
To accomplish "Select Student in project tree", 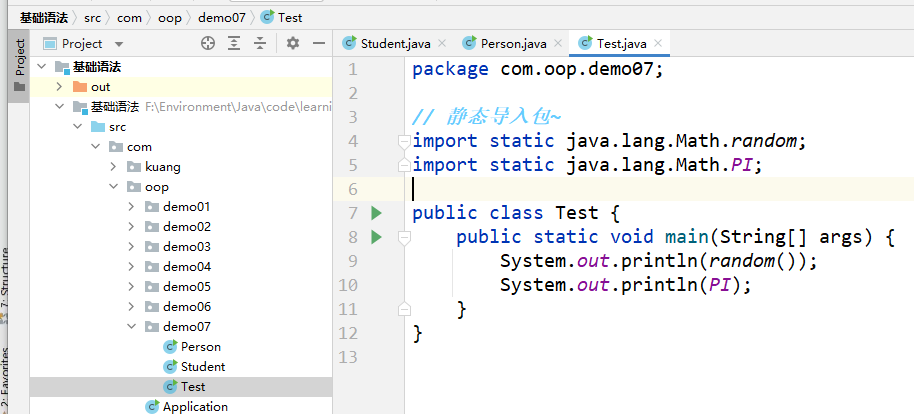I will [181, 367].
